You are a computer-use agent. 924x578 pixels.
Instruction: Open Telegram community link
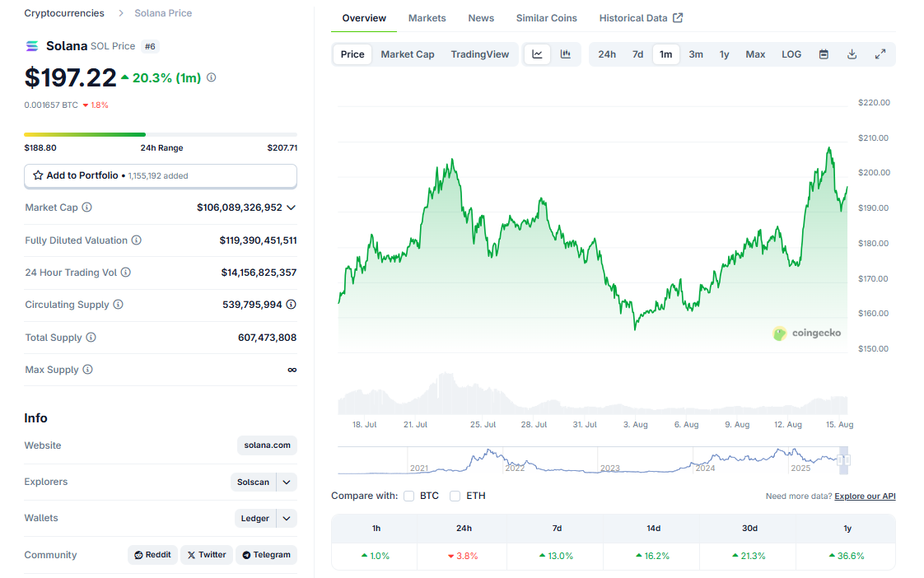[x=266, y=555]
